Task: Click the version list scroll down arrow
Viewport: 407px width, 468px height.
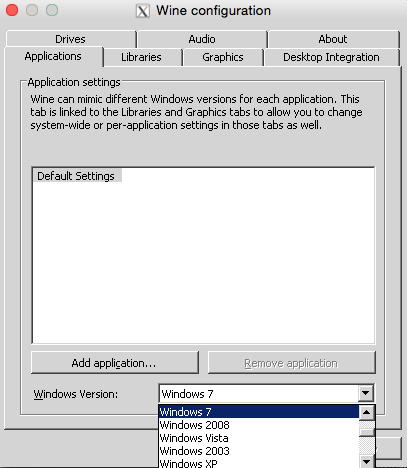Action: (367, 462)
